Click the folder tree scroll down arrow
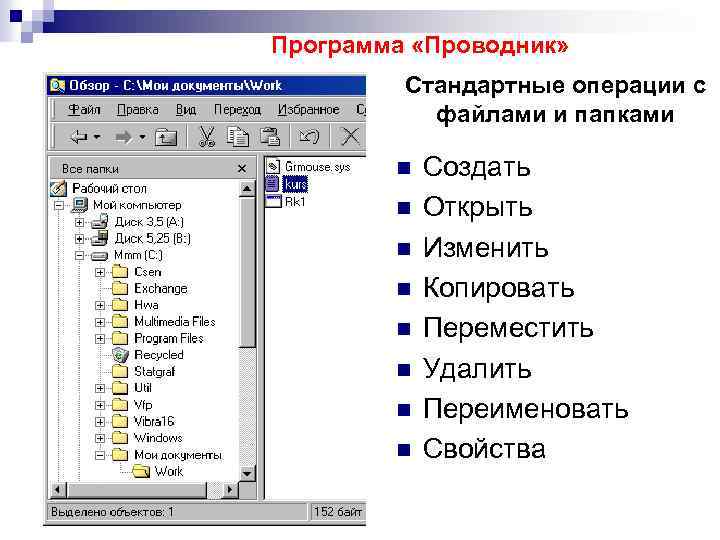Image resolution: width=720 pixels, height=540 pixels. point(247,473)
